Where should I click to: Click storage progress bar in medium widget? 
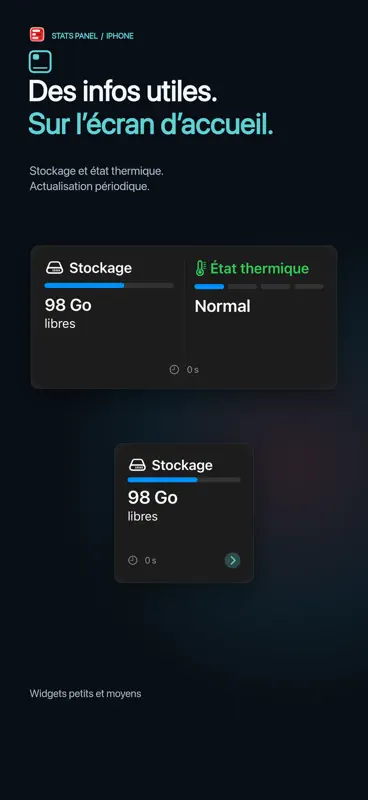[109, 285]
